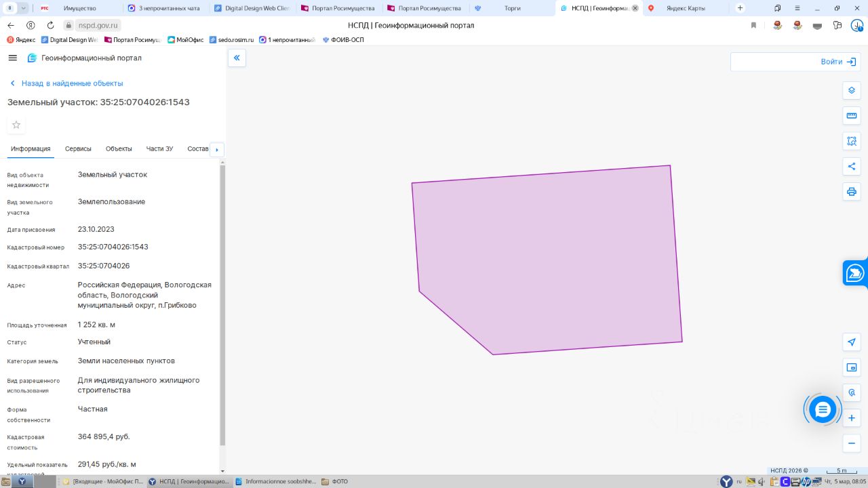The image size is (868, 488).
Task: Switch to the Состав tab
Action: click(x=198, y=149)
